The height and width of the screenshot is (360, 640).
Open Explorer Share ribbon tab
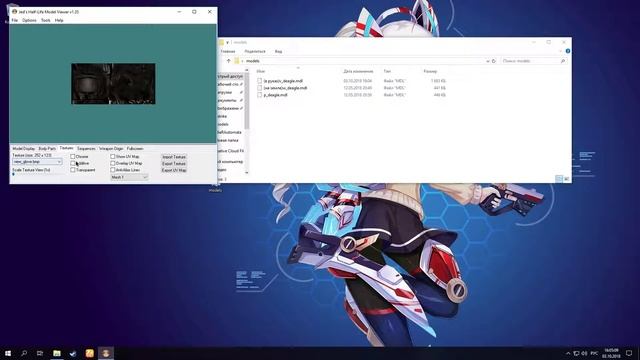click(255, 51)
